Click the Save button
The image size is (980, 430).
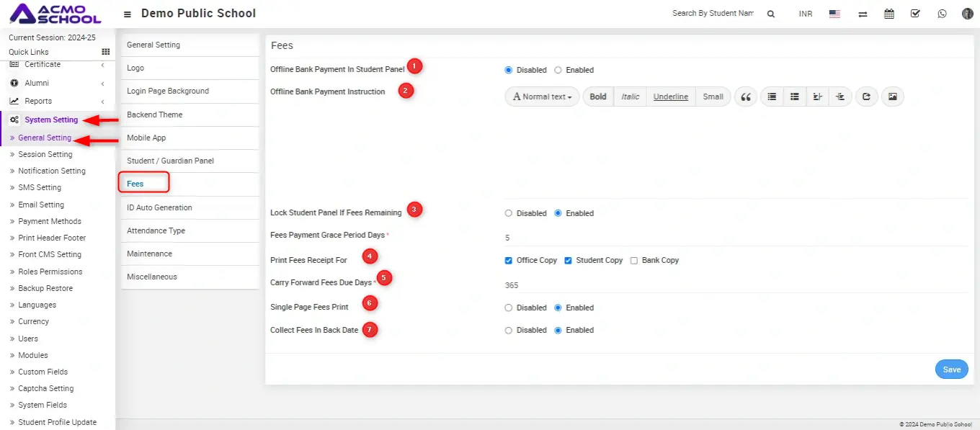point(951,369)
